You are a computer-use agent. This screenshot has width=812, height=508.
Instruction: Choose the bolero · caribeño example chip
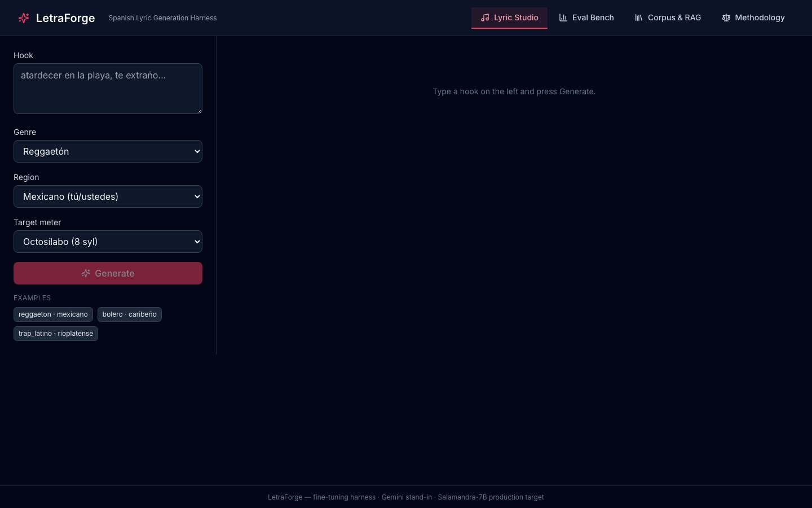pos(130,314)
